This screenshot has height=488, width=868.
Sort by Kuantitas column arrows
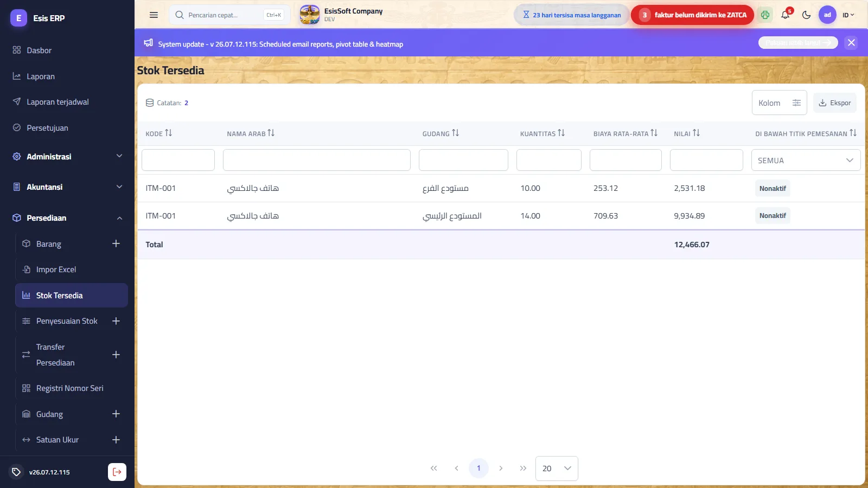(561, 133)
